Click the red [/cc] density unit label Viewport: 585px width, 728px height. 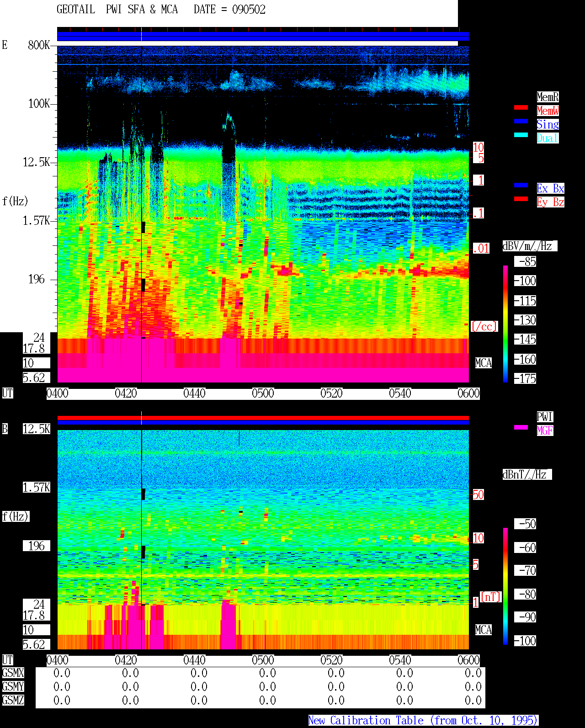click(x=484, y=326)
